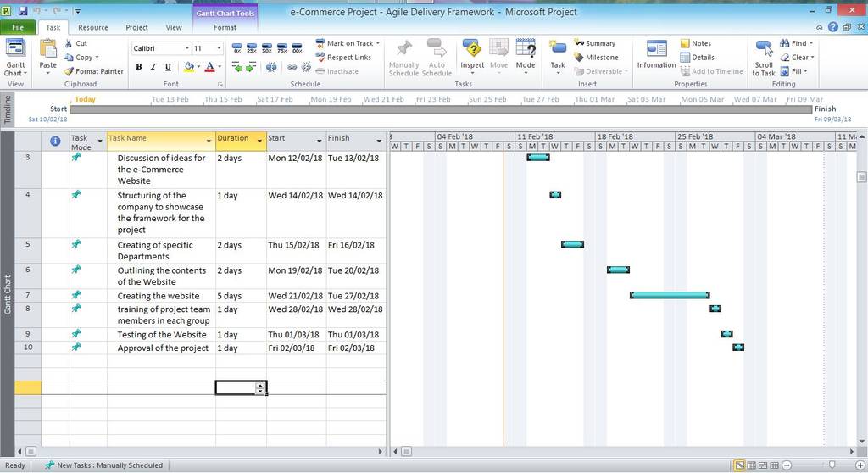Open the font color red A swatch

pyautogui.click(x=210, y=67)
